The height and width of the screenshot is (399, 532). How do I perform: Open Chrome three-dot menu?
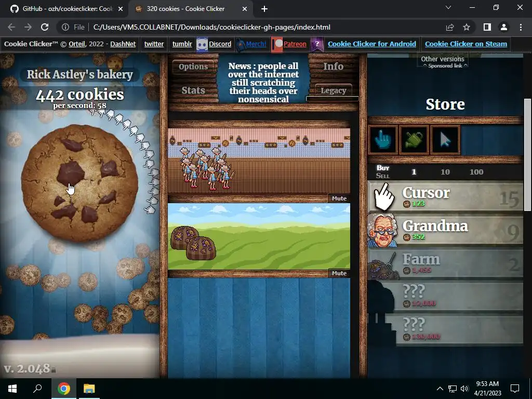pyautogui.click(x=521, y=27)
